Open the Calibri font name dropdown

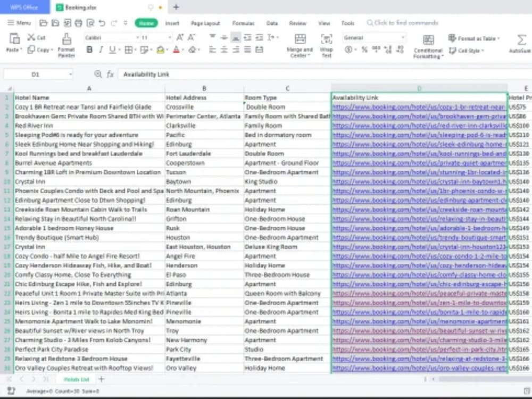(x=137, y=37)
